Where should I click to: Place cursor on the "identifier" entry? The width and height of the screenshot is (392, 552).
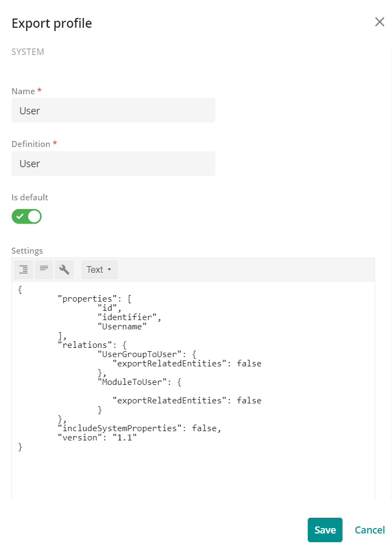129,317
